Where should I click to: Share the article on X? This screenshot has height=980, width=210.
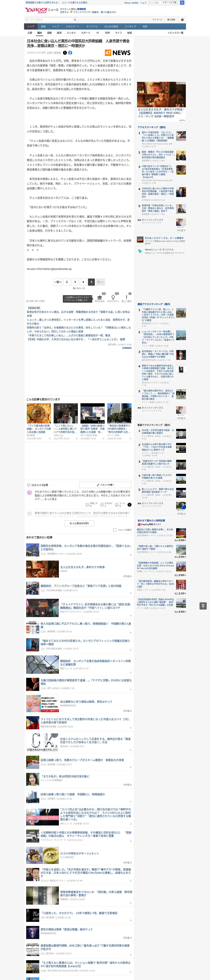65,53
